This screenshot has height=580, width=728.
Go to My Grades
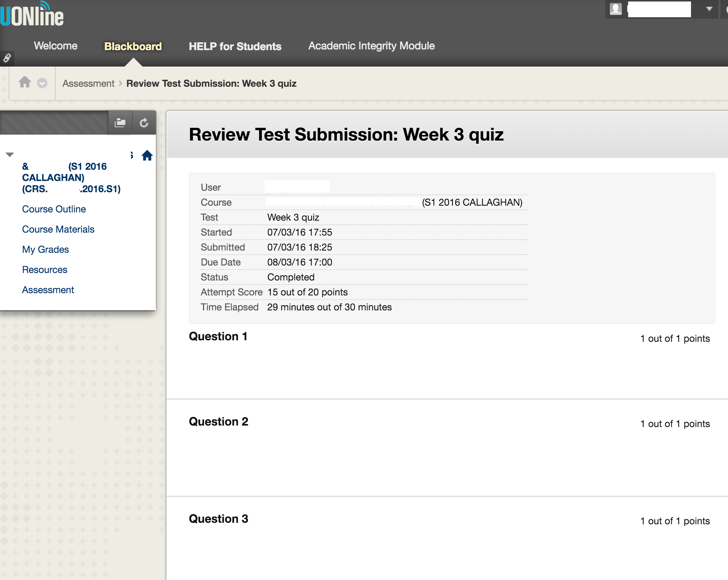click(x=45, y=249)
